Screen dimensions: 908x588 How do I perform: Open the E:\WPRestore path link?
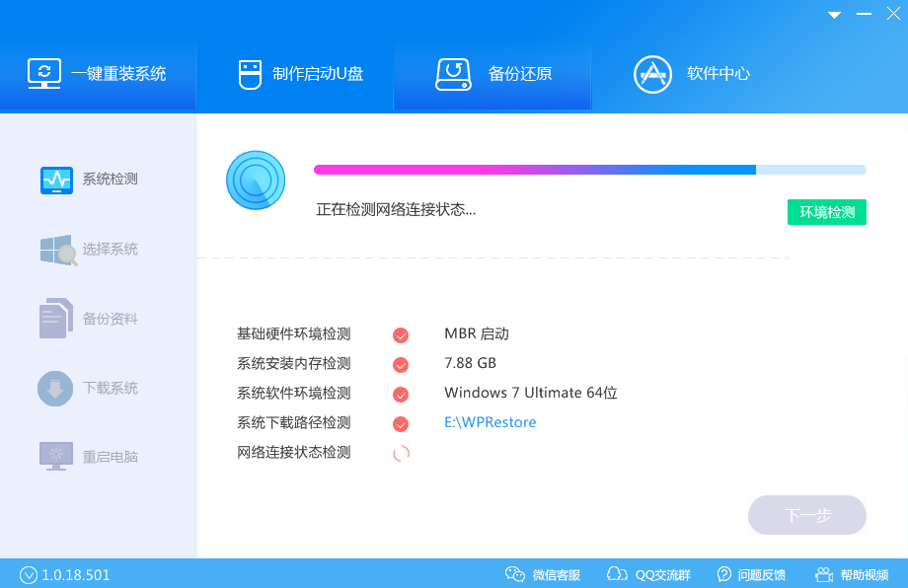click(490, 422)
